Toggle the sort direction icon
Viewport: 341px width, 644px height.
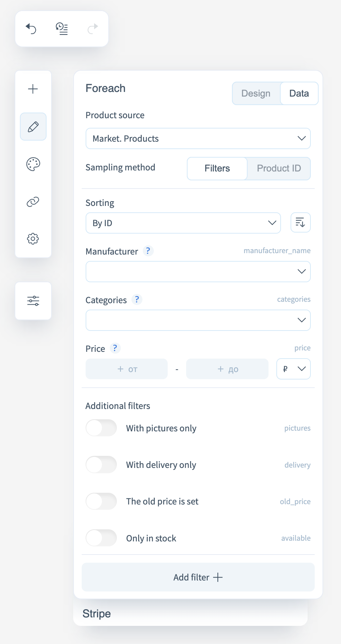coord(301,223)
